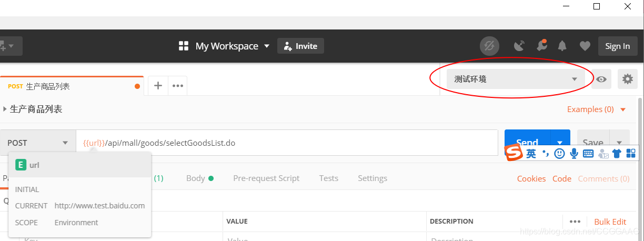
Task: Send the request
Action: [527, 143]
